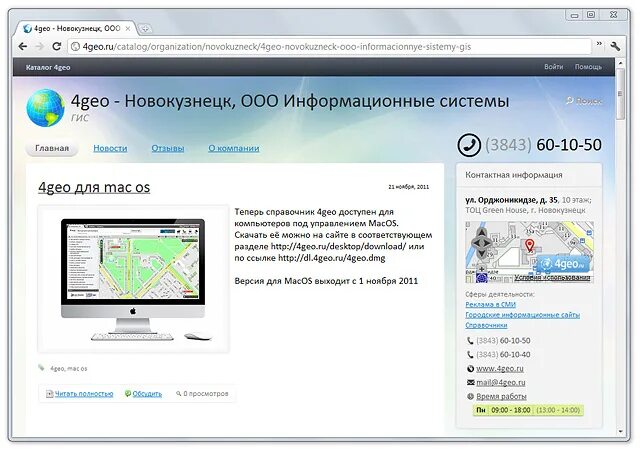Click the 4geo globe logo

45,108
